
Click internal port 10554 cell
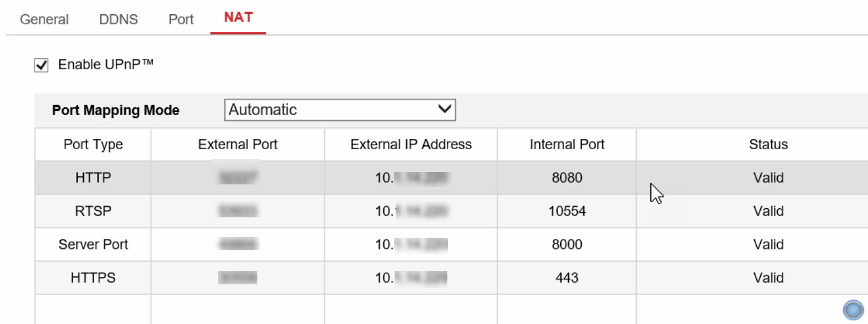pos(567,211)
